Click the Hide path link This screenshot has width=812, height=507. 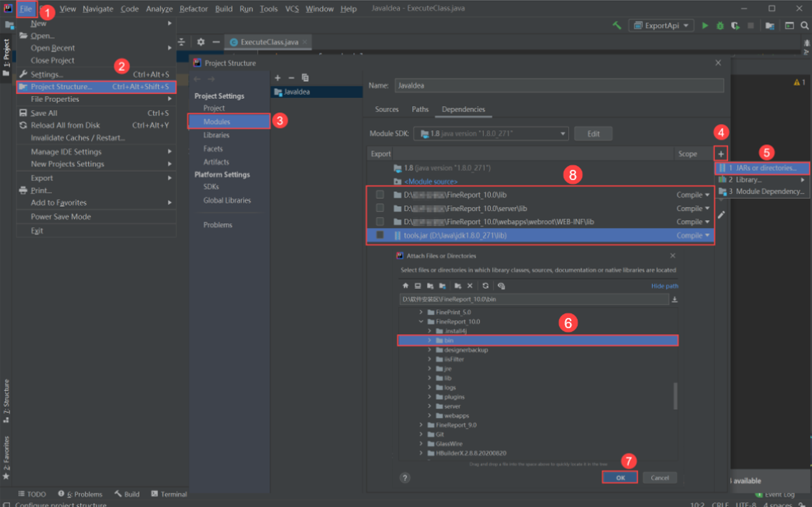[664, 286]
